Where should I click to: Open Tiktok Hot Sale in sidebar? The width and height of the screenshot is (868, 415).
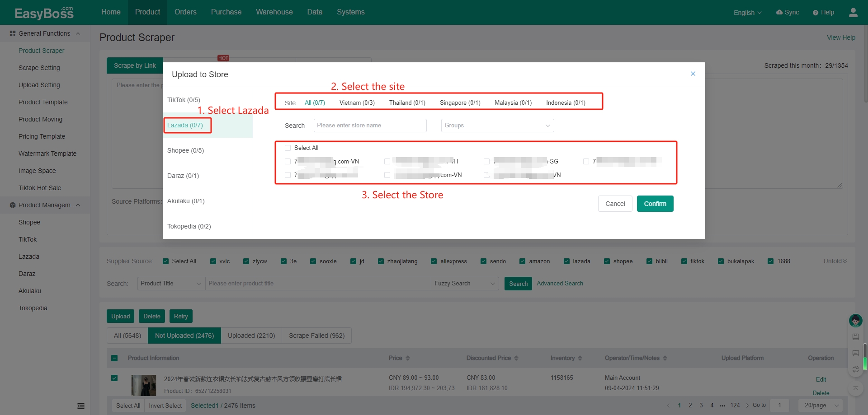click(x=40, y=188)
